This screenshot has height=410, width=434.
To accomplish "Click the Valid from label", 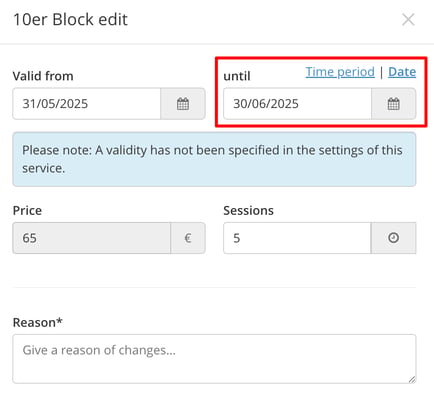I will pos(43,76).
